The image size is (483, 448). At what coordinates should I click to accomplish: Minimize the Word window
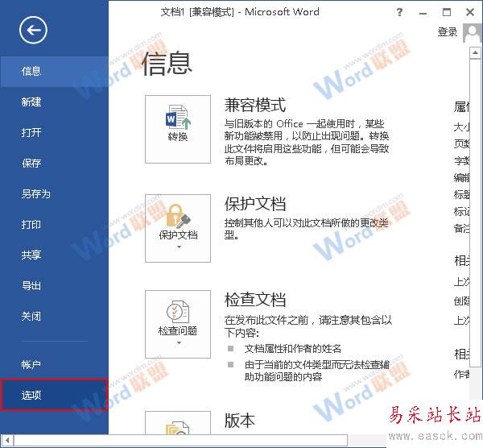tap(423, 13)
